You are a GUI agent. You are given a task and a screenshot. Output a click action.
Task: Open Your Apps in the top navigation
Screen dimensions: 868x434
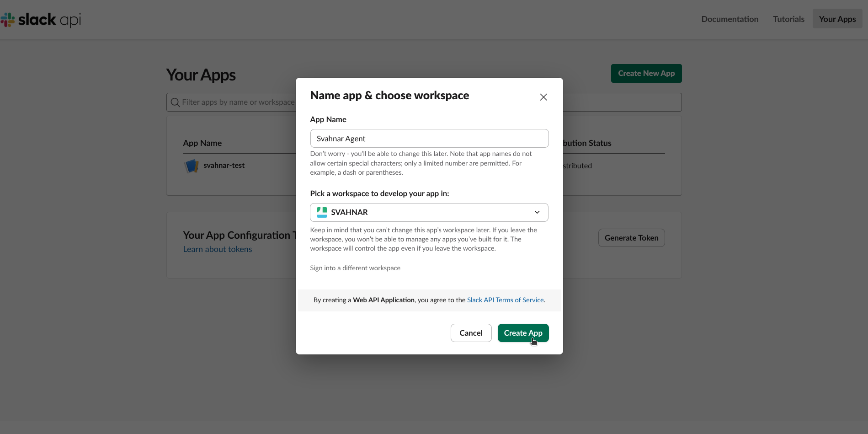pyautogui.click(x=837, y=19)
